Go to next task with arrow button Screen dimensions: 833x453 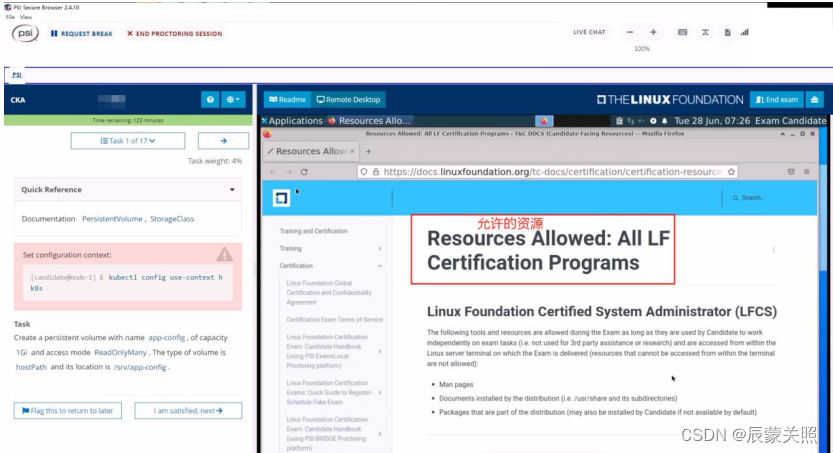tap(223, 141)
